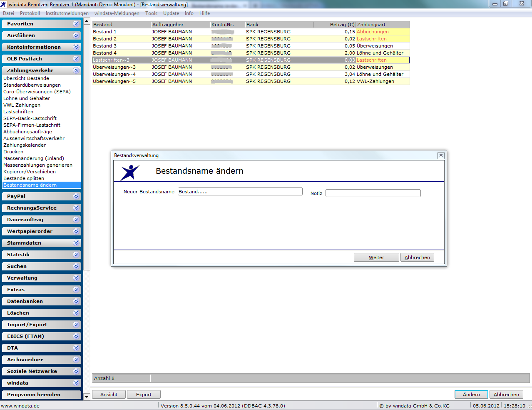The width and height of the screenshot is (532, 410).
Task: Select SEPA-Basis-Lastschrift in sidebar
Action: tap(30, 118)
